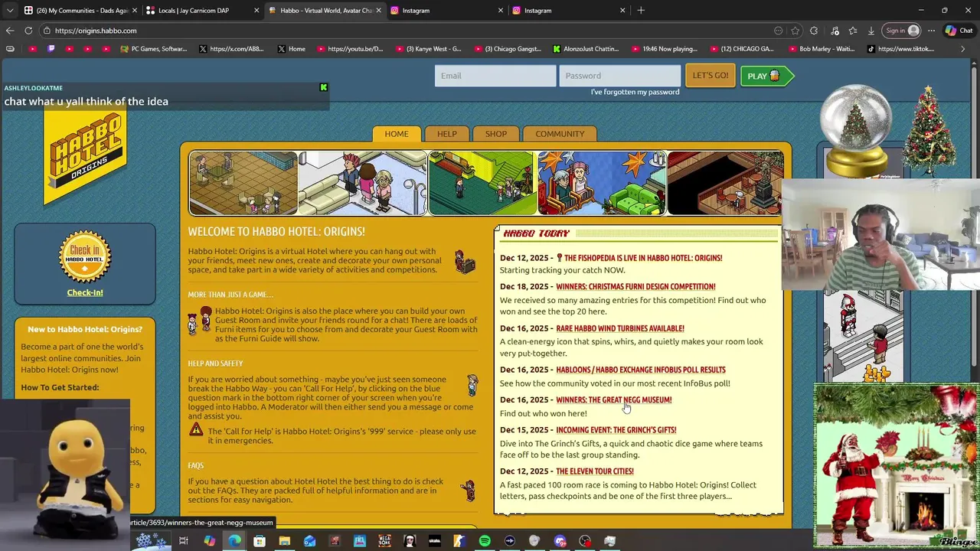The width and height of the screenshot is (980, 551).
Task: Open Task View on the taskbar
Action: coord(184,541)
